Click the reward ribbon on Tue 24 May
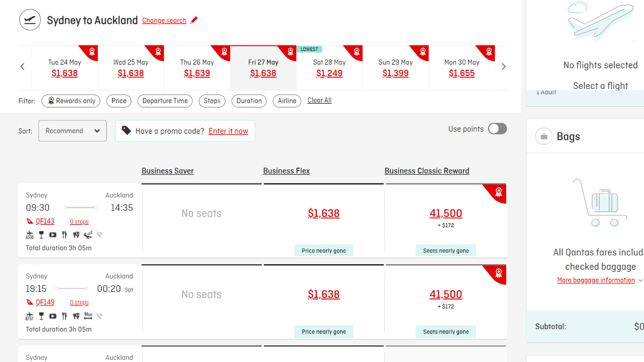Screen dimensions: 644x362 [92, 51]
